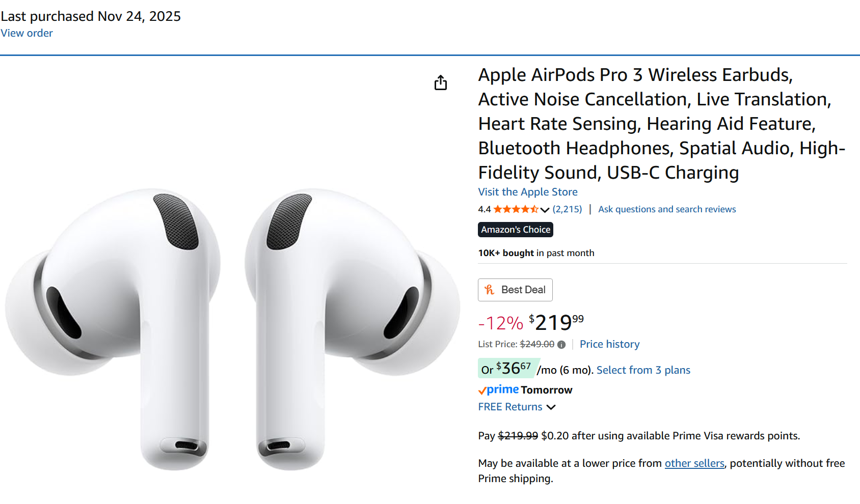Click the Amazon's Choice badge
Viewport: 860px width, 504px height.
pyautogui.click(x=516, y=230)
